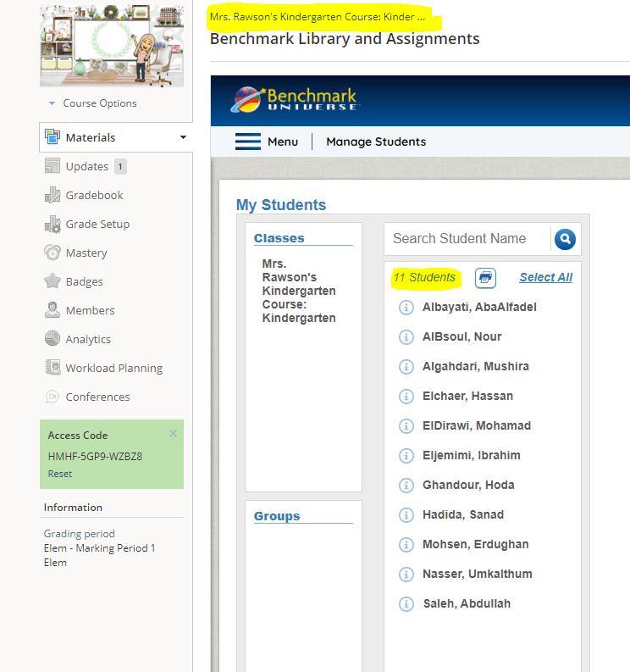Image resolution: width=630 pixels, height=672 pixels.
Task: Open info icon for Elchaer, Hassan
Action: click(x=406, y=396)
